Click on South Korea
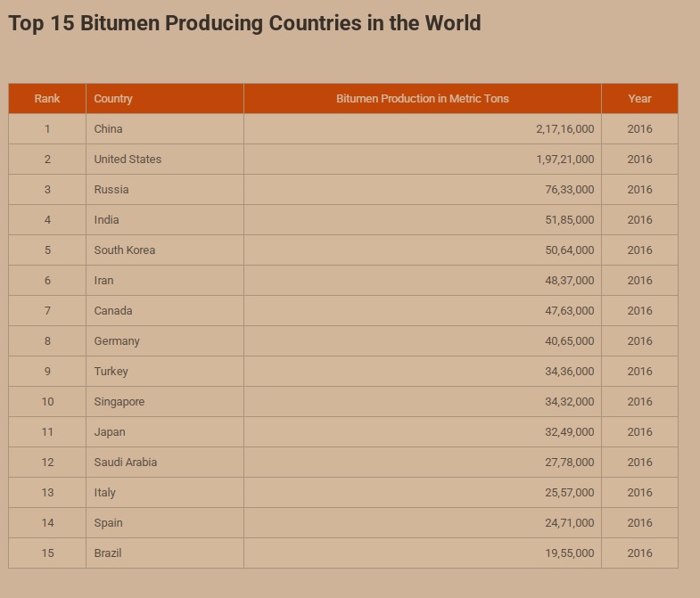 124,250
